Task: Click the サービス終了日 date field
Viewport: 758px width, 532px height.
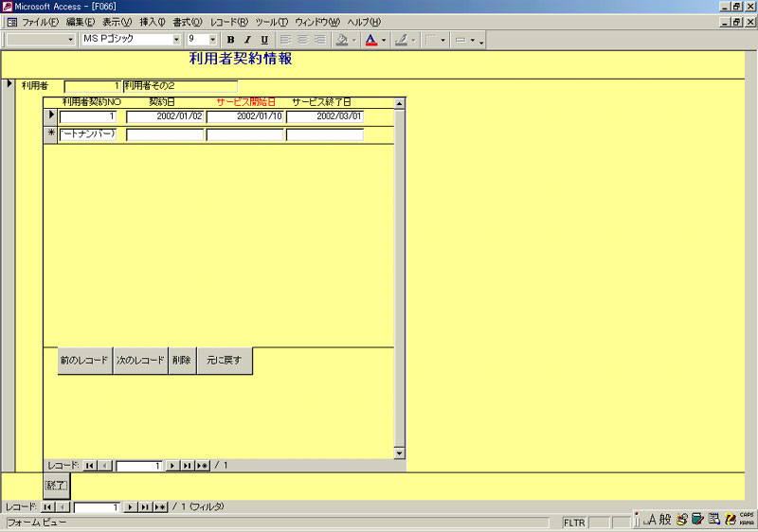Action: click(x=325, y=116)
